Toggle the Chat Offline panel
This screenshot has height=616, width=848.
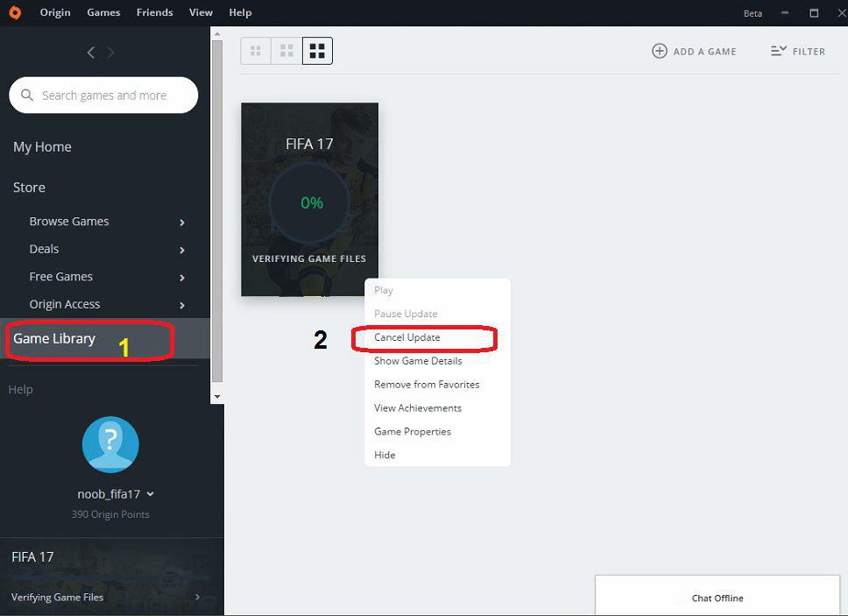coord(717,598)
